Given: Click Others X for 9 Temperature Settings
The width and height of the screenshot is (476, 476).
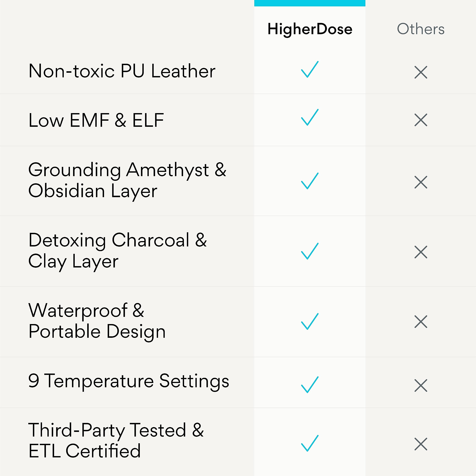Looking at the screenshot, I should click(x=421, y=386).
